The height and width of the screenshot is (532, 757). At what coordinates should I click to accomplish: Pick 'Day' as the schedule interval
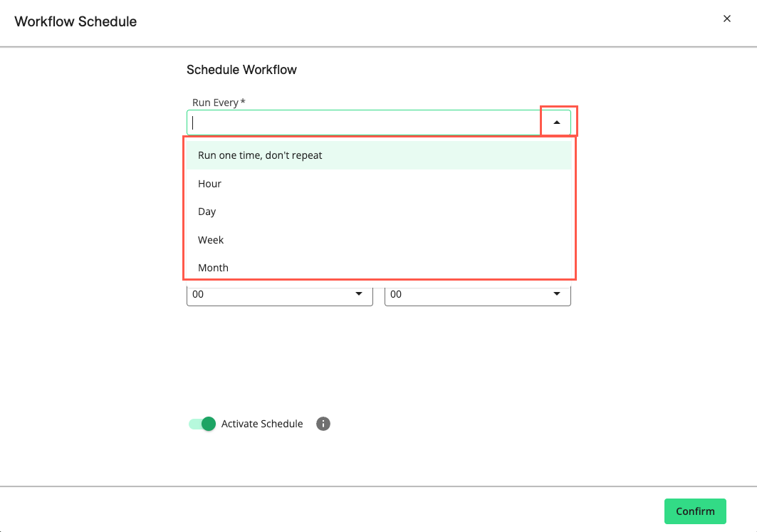tap(207, 212)
